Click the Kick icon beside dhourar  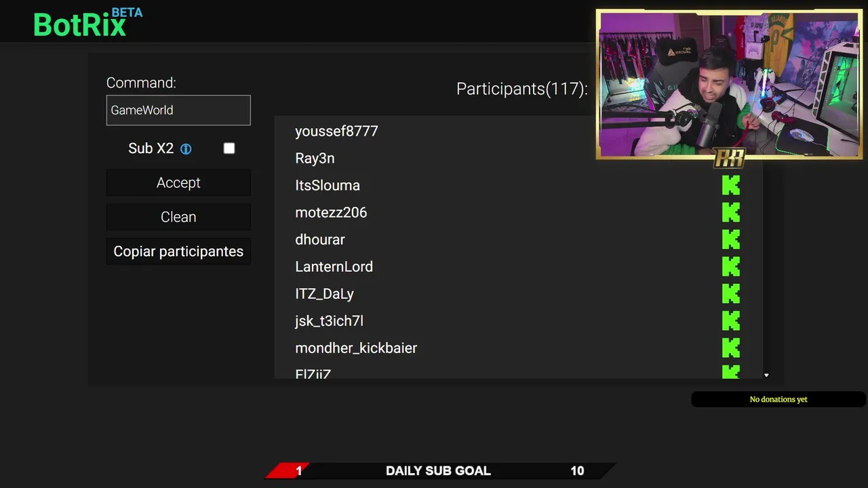pos(730,239)
